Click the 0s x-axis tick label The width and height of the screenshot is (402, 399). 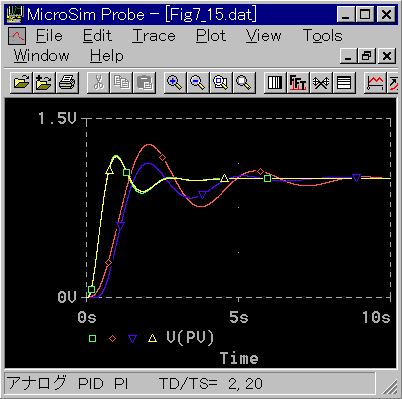pos(87,317)
